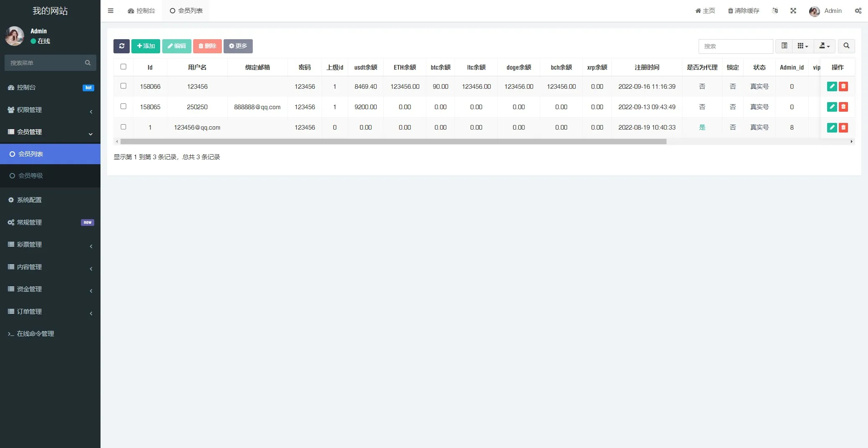Click the table's horizontal scrollbar
Image resolution: width=868 pixels, height=448 pixels.
tap(393, 142)
